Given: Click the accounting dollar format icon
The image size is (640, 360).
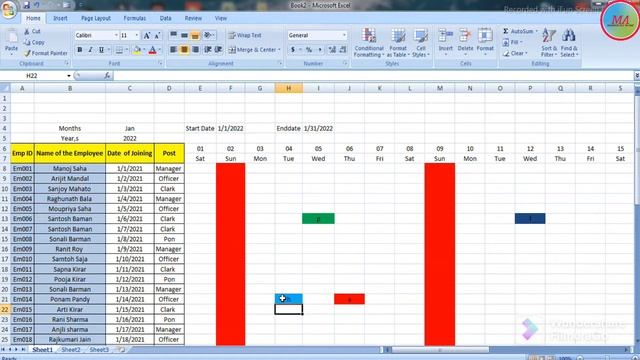Looking at the screenshot, I should point(293,50).
